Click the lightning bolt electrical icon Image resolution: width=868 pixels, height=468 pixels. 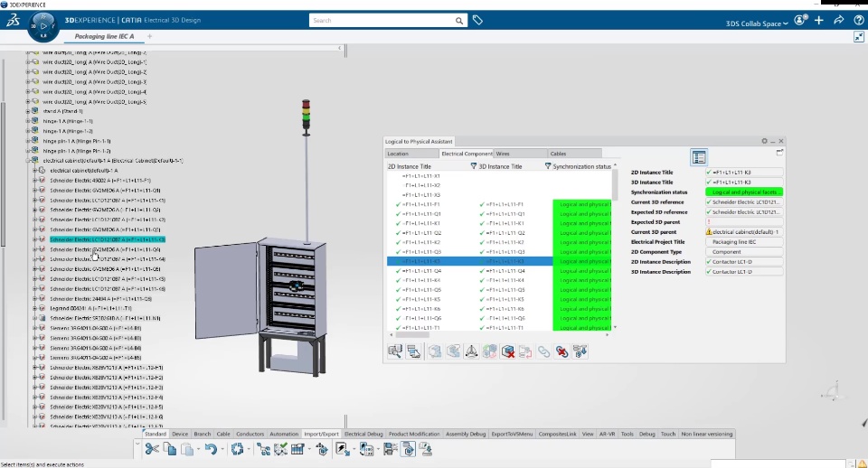click(x=342, y=449)
